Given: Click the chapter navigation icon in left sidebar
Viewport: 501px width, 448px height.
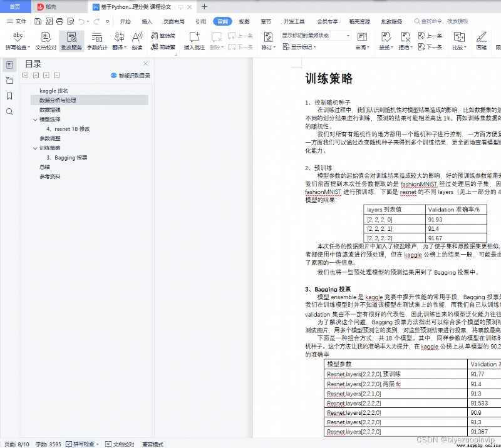Looking at the screenshot, I should point(9,81).
